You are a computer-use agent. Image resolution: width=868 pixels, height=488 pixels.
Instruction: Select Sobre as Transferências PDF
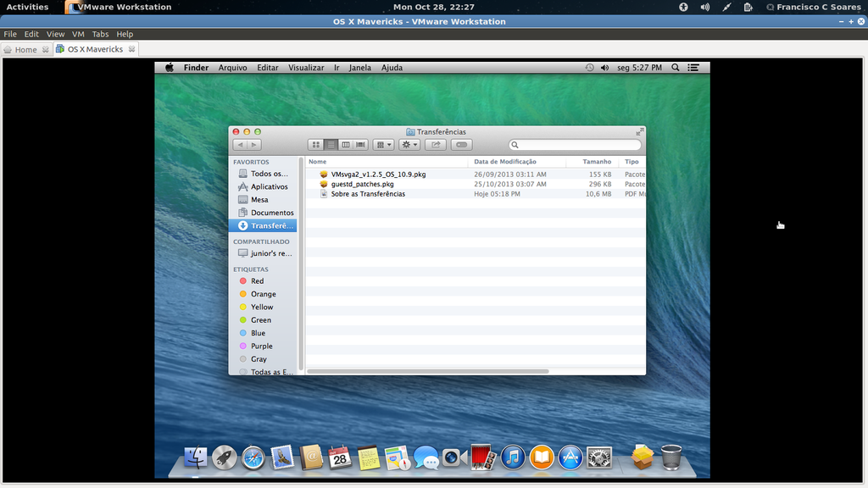tap(476, 194)
